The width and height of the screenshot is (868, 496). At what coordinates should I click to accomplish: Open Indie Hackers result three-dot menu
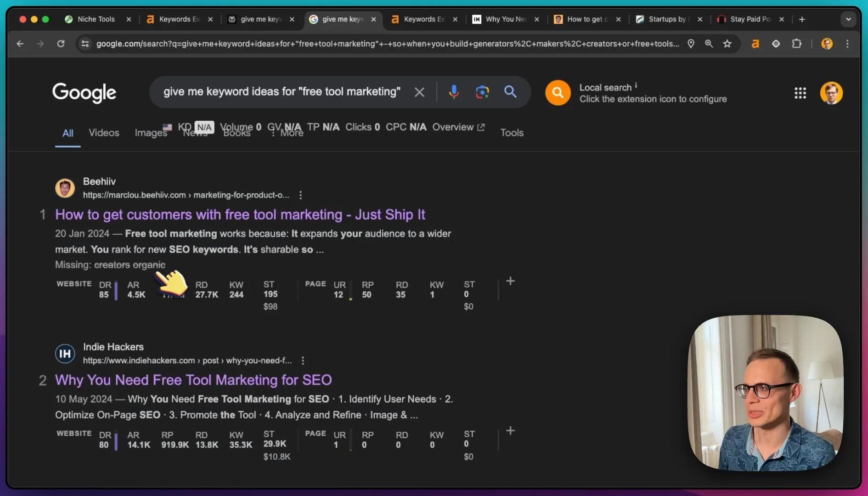pyautogui.click(x=303, y=361)
